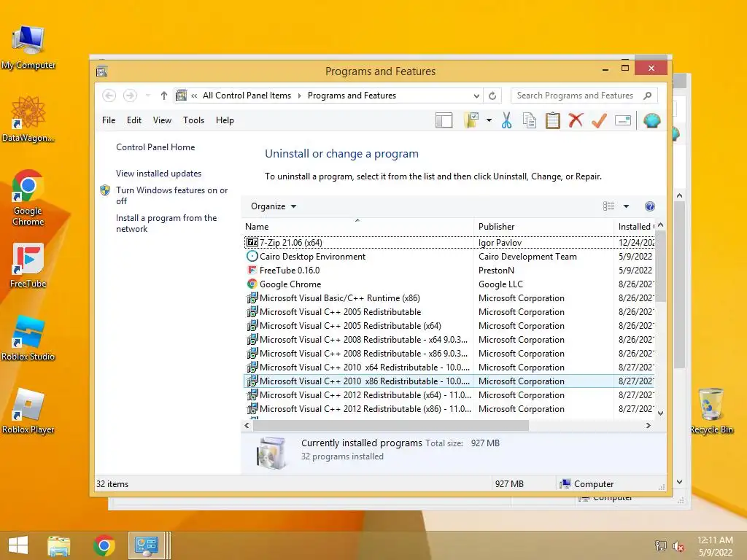Select Google Chrome program entry
This screenshot has width=747, height=560.
(x=449, y=284)
